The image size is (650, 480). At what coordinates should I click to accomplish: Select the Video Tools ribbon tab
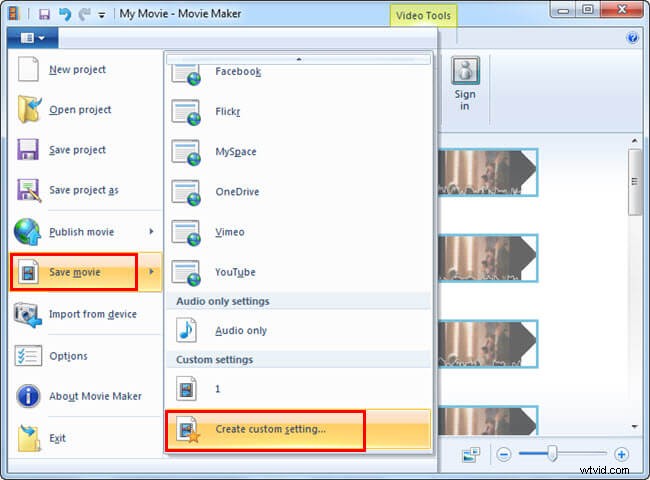click(x=423, y=16)
